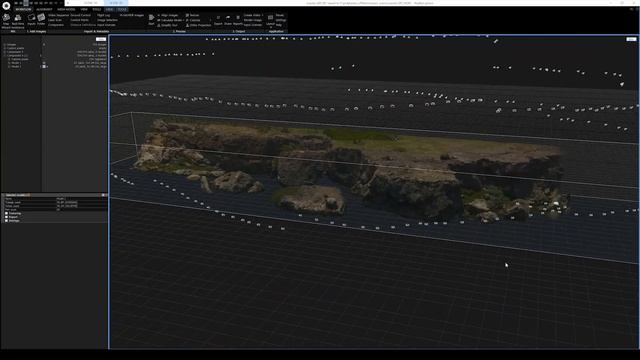Viewport: 640px width, 360px height.
Task: Click Texture in the Process group
Action: coord(192,15)
